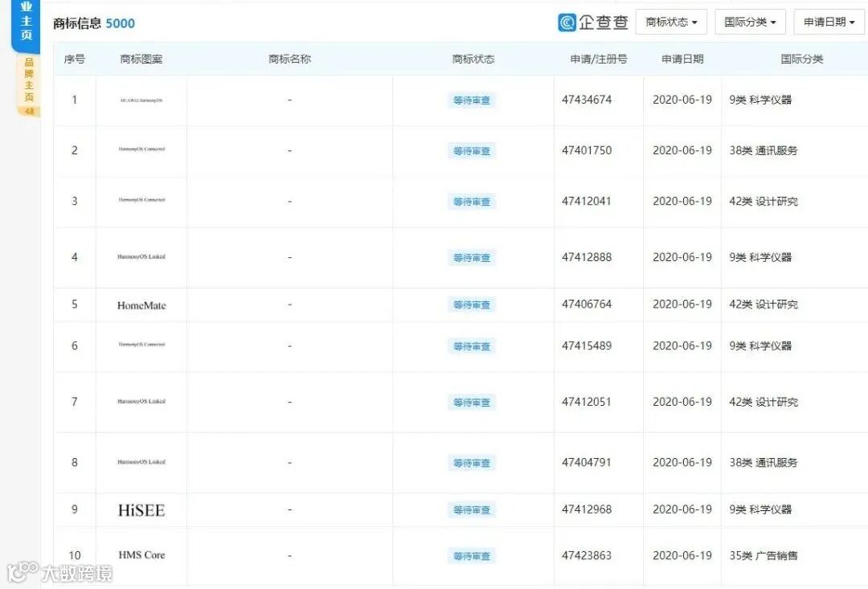The width and height of the screenshot is (868, 589).
Task: Click the 等待审查 badge in row 47412051
Action: click(x=472, y=403)
